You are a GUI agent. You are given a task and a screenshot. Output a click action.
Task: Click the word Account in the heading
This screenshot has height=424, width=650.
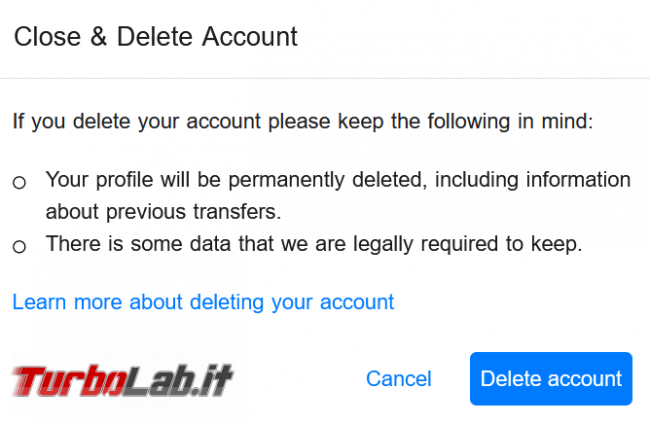point(250,36)
